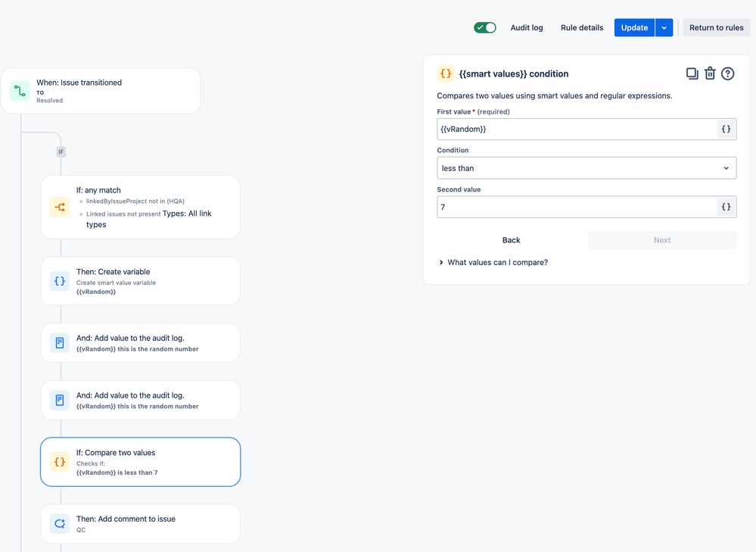Select If: Compare two values card
The width and height of the screenshot is (756, 552).
coord(140,462)
